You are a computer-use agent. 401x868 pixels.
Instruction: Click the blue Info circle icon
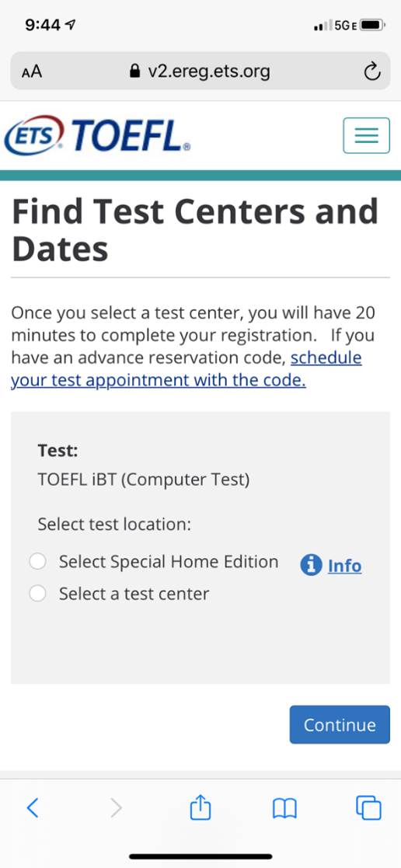click(311, 565)
